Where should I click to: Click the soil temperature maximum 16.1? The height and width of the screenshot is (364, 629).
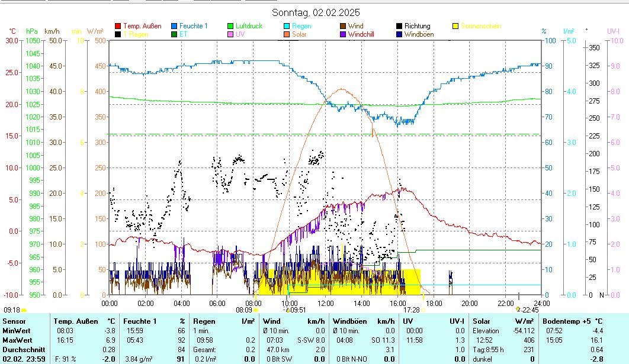click(x=597, y=340)
